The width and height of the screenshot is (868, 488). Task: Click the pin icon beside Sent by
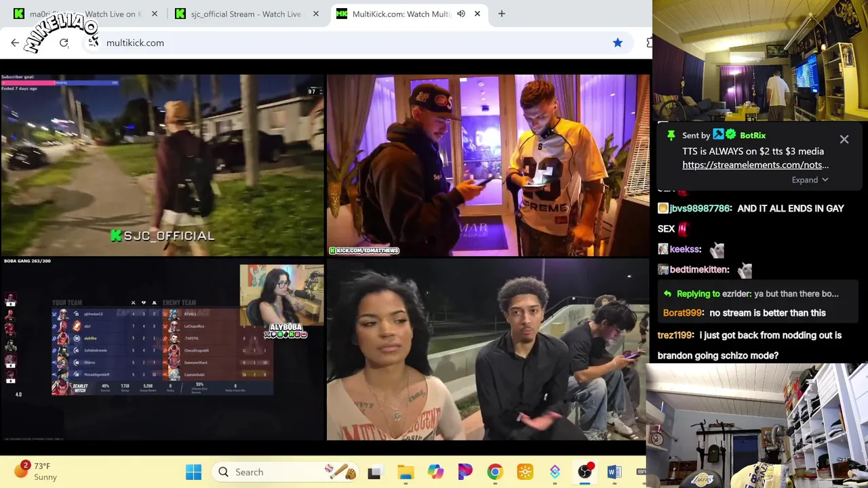tap(671, 136)
